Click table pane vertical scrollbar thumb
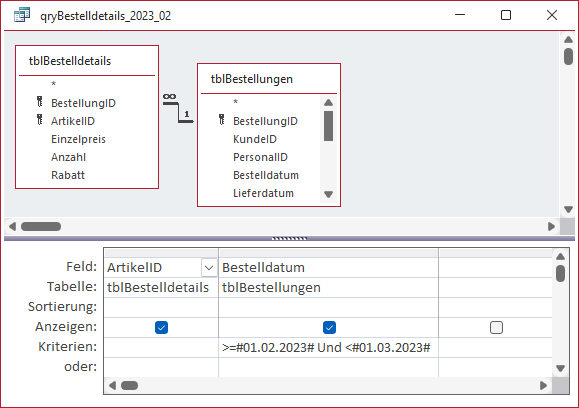This screenshot has height=408, width=579. click(568, 56)
